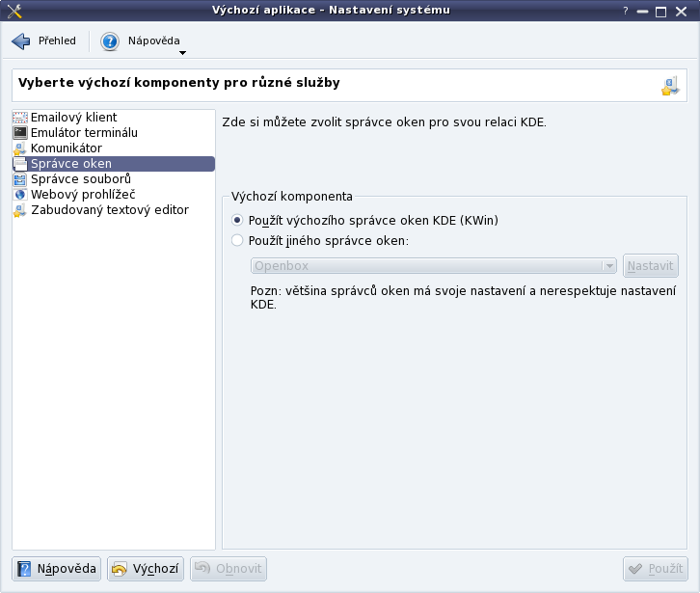Click the Správce souborů cabinet icon

click(20, 179)
